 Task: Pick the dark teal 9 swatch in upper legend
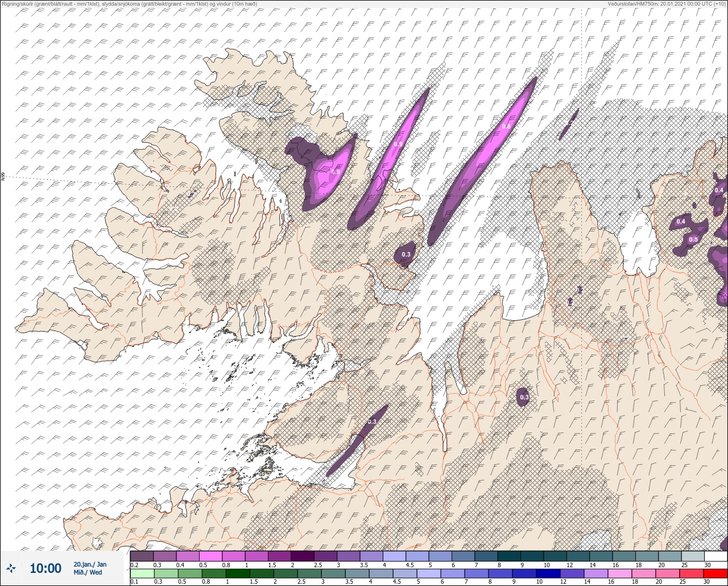coord(532,556)
